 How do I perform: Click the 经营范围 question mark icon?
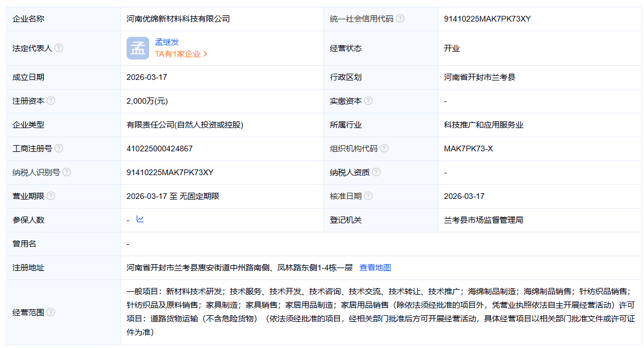tap(51, 312)
